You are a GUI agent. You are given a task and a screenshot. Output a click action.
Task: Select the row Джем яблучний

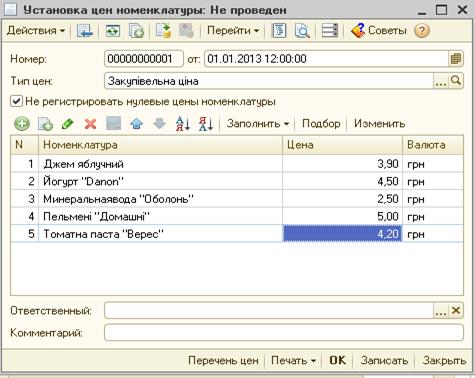pyautogui.click(x=237, y=164)
